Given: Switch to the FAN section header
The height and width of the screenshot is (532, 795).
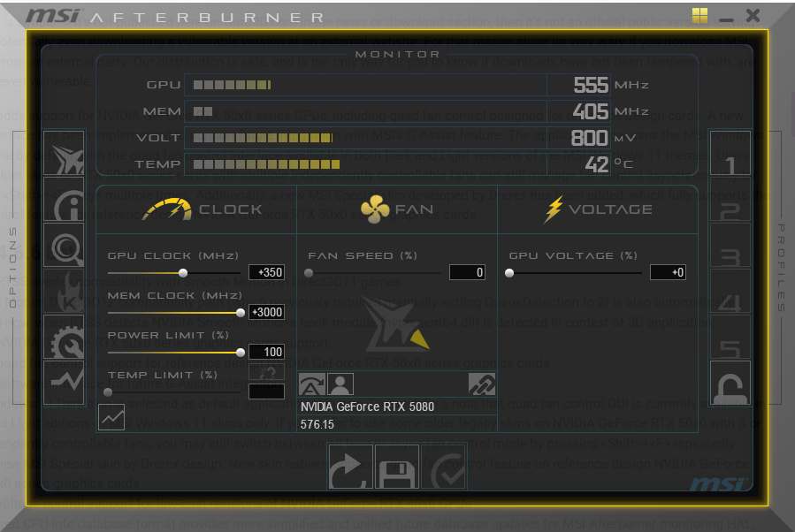Looking at the screenshot, I should coord(397,209).
